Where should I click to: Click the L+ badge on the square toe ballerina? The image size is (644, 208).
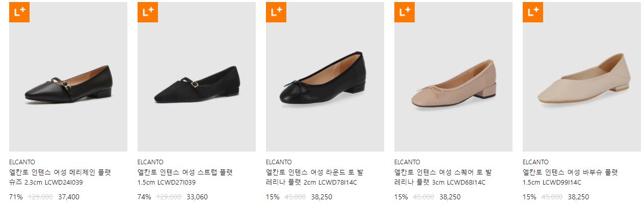(405, 12)
